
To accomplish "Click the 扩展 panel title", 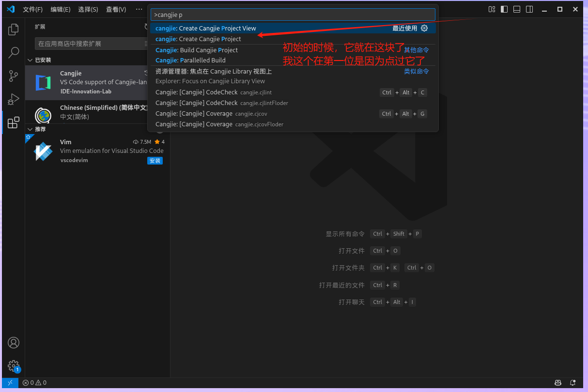I will click(40, 27).
